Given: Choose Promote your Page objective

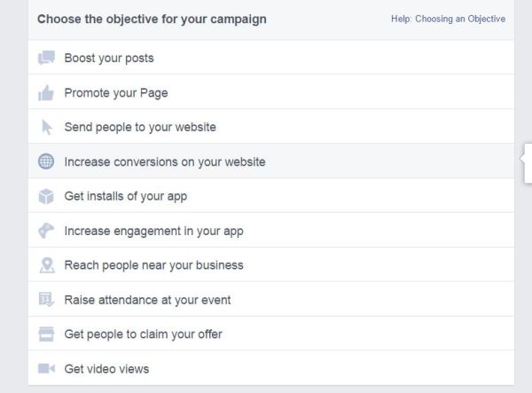Looking at the screenshot, I should [x=116, y=92].
